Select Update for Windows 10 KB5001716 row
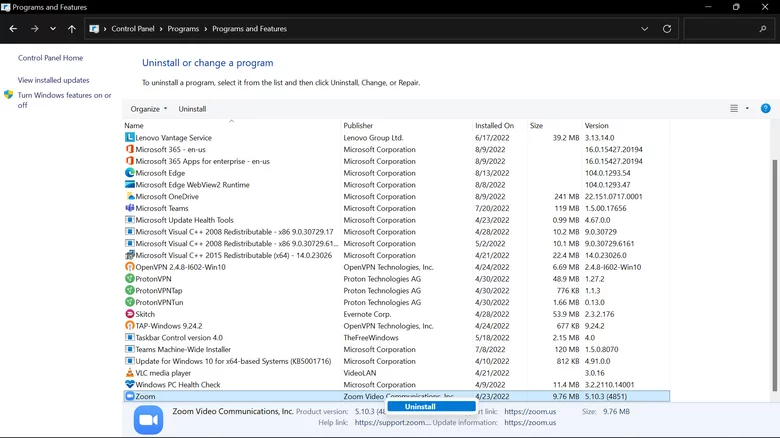Viewport: 780px width, 438px height. click(396, 361)
